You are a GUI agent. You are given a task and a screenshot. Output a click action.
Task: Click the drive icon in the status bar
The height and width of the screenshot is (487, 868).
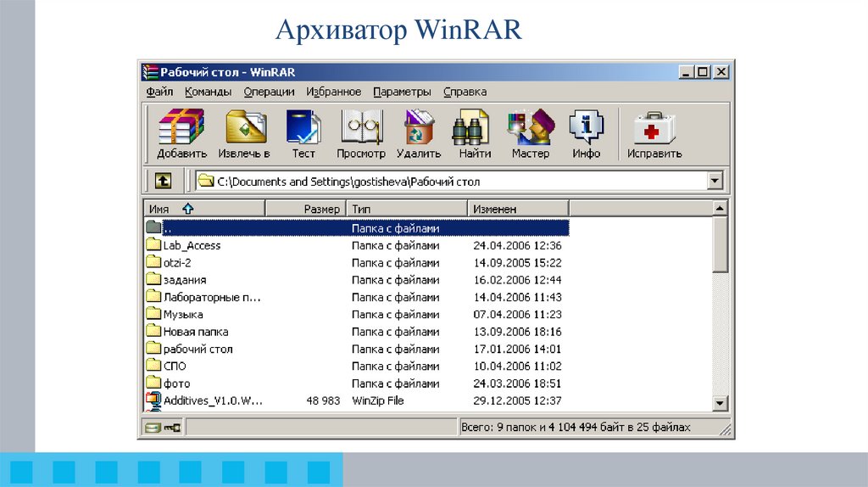pyautogui.click(x=153, y=427)
